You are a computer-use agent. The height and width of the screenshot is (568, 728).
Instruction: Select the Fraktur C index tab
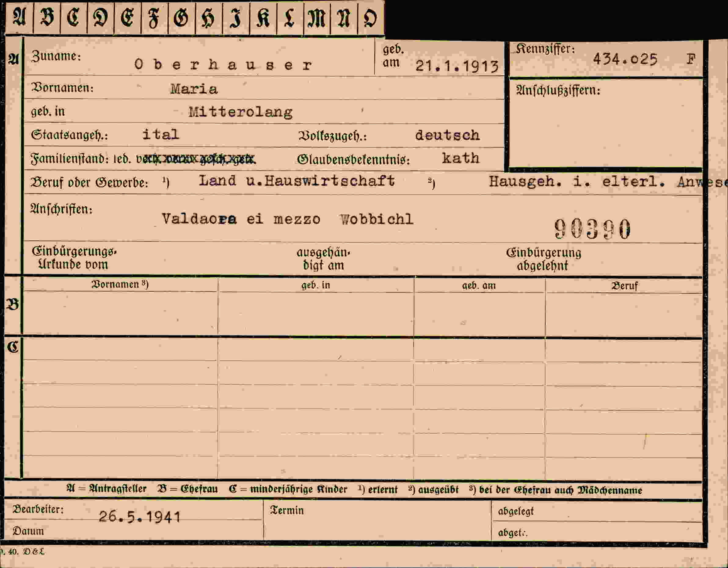coord(74,17)
